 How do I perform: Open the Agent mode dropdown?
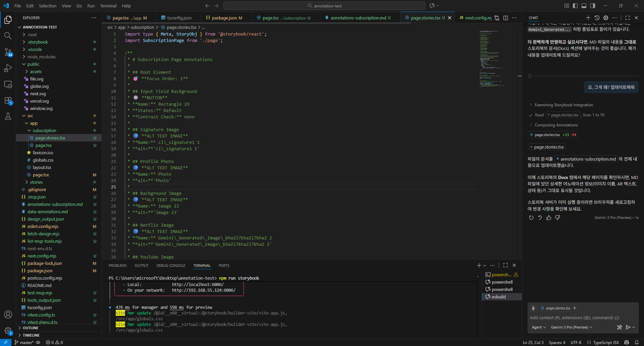click(x=539, y=327)
